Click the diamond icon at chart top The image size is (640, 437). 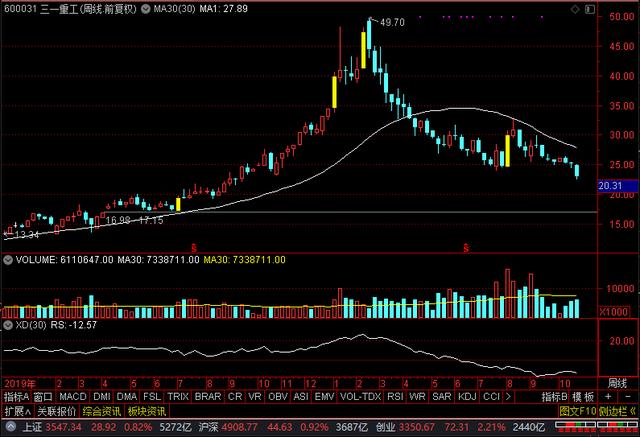coord(575,9)
